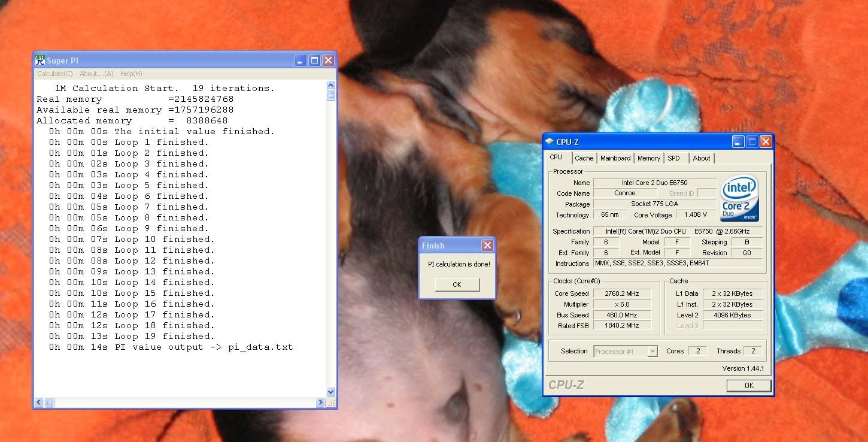Click the Super PI title bar icon
Image resolution: width=868 pixels, height=442 pixels.
pyautogui.click(x=40, y=60)
